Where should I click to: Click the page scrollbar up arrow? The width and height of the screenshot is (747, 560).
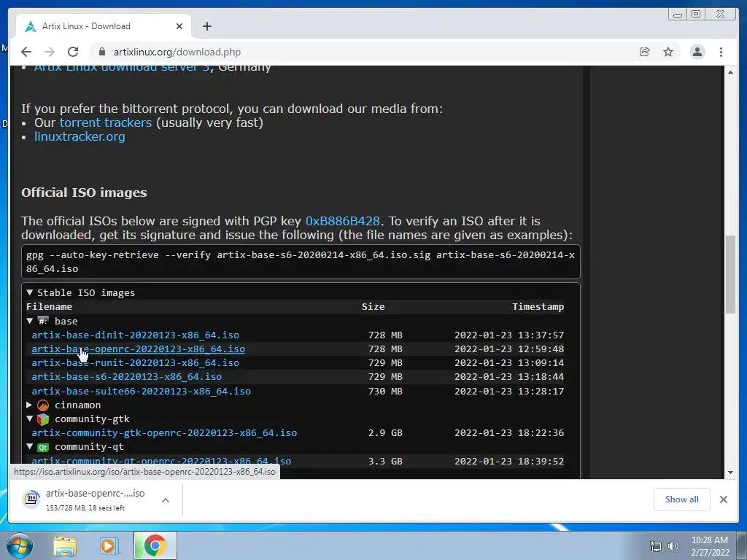pyautogui.click(x=730, y=72)
